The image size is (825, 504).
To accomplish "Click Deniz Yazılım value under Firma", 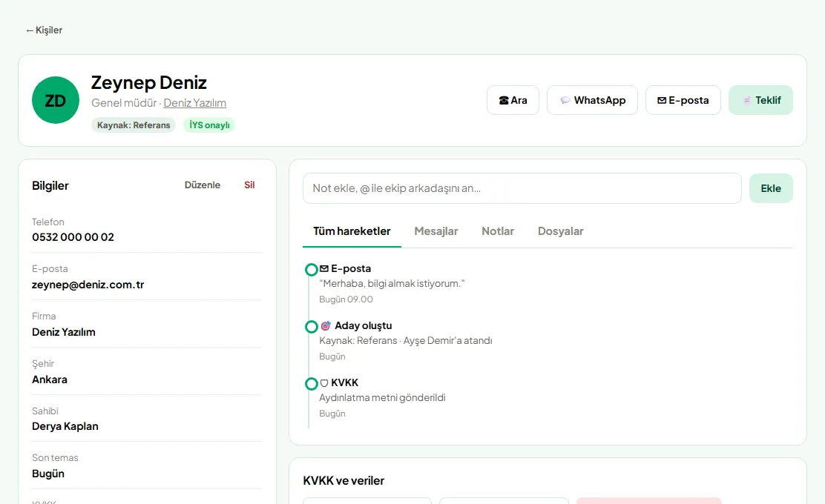I will 64,332.
